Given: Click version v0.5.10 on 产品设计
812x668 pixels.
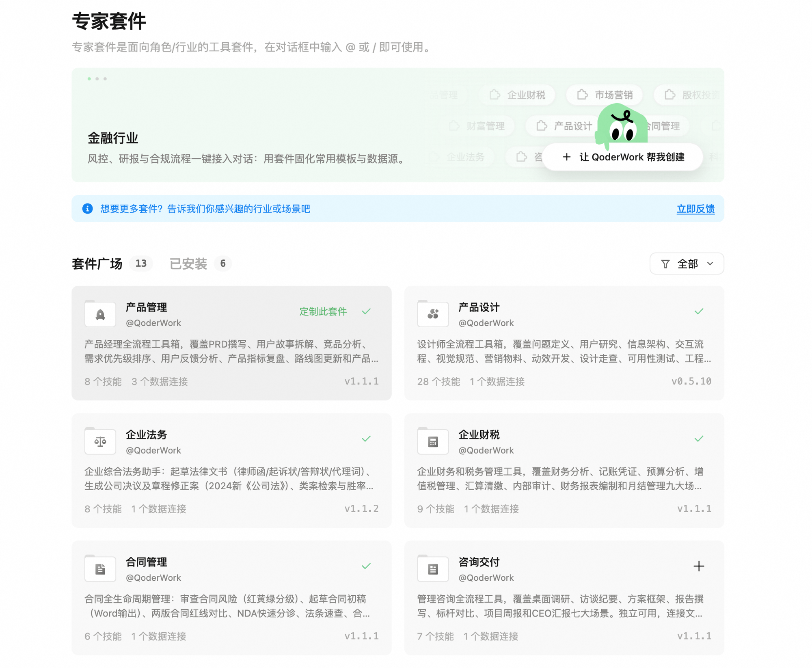Looking at the screenshot, I should pyautogui.click(x=691, y=381).
